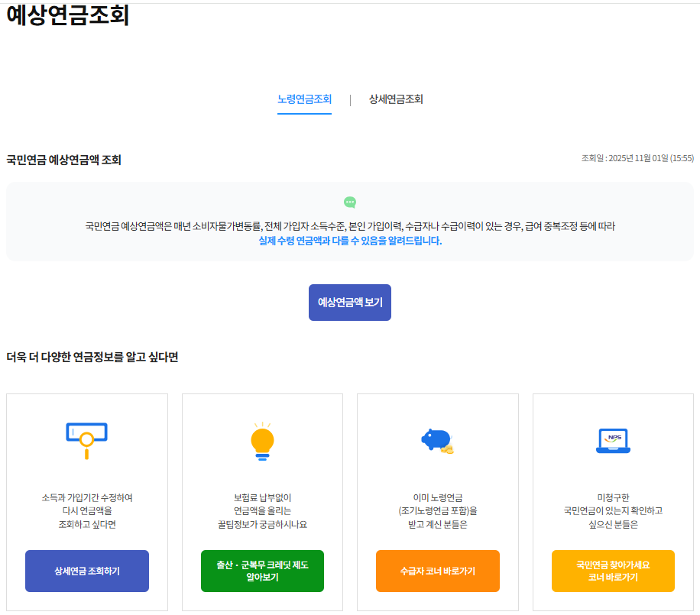Click the lightbulb tip icon on the second card
The height and width of the screenshot is (615, 700).
point(262,441)
